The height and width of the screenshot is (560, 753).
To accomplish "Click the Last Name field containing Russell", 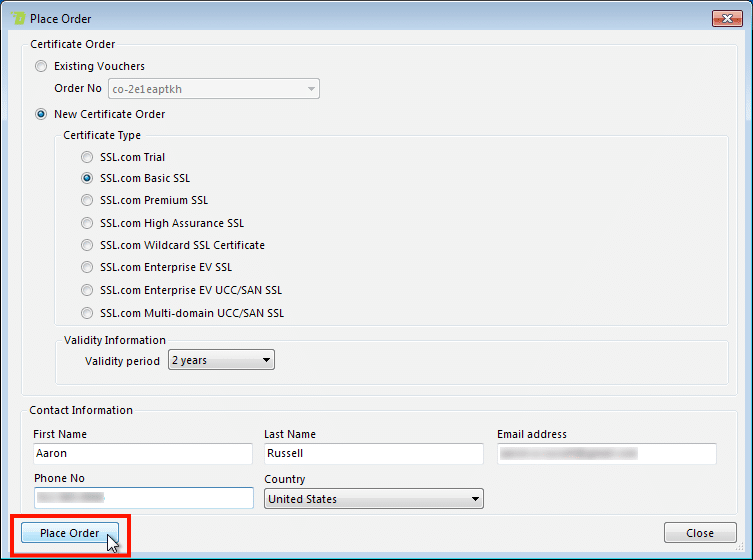I will [372, 454].
